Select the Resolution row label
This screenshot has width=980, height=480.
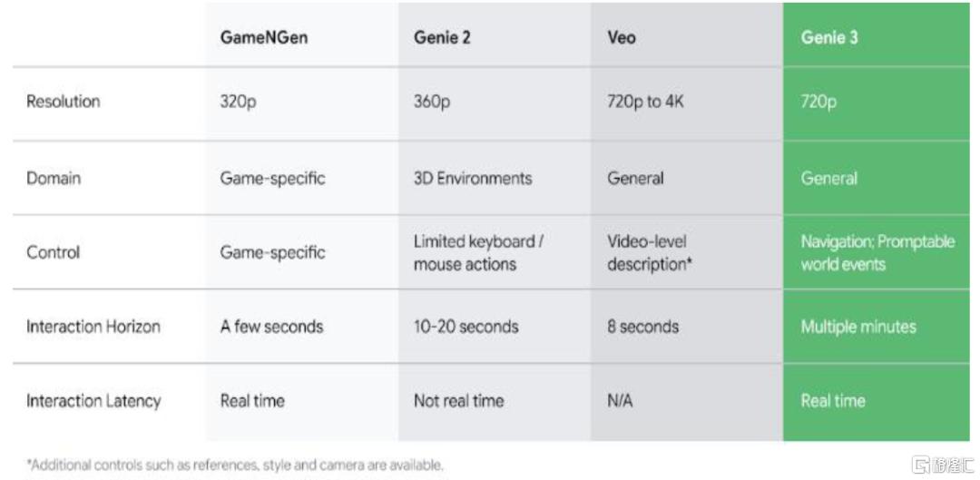click(x=64, y=102)
